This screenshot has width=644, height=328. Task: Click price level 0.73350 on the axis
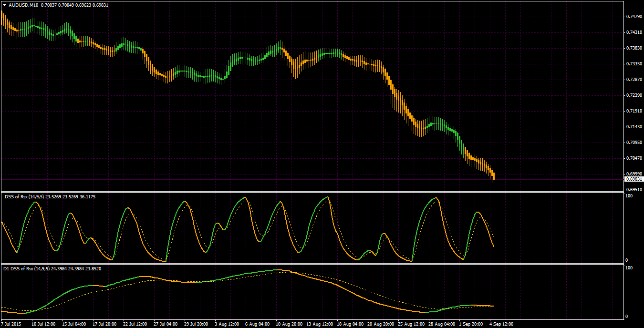pyautogui.click(x=634, y=64)
